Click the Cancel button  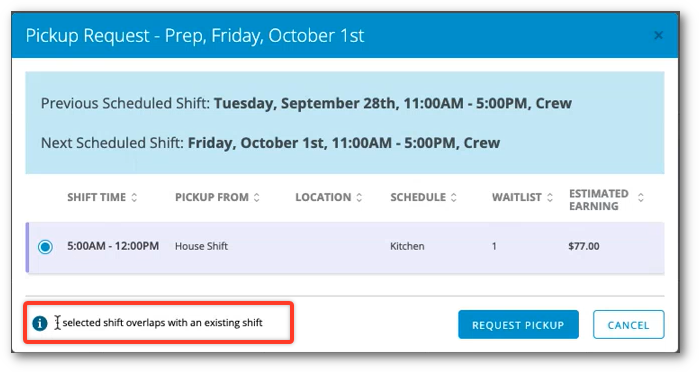pyautogui.click(x=629, y=325)
